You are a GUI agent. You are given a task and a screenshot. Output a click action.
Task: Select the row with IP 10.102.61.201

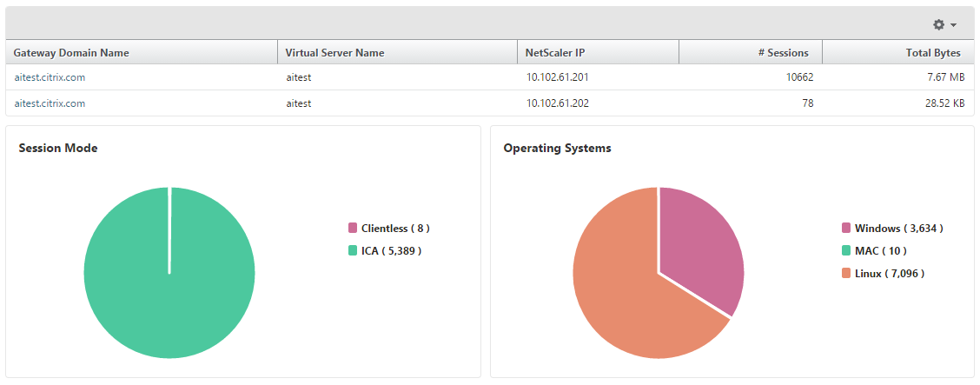tap(557, 77)
